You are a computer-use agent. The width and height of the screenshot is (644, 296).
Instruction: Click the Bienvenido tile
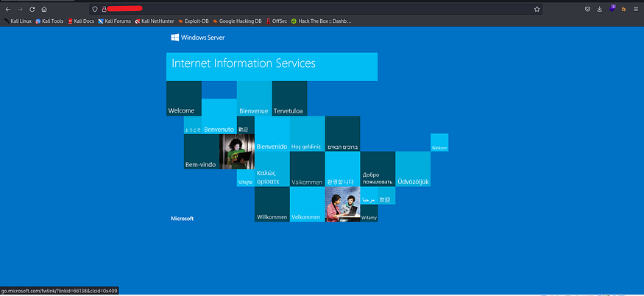[x=272, y=134]
